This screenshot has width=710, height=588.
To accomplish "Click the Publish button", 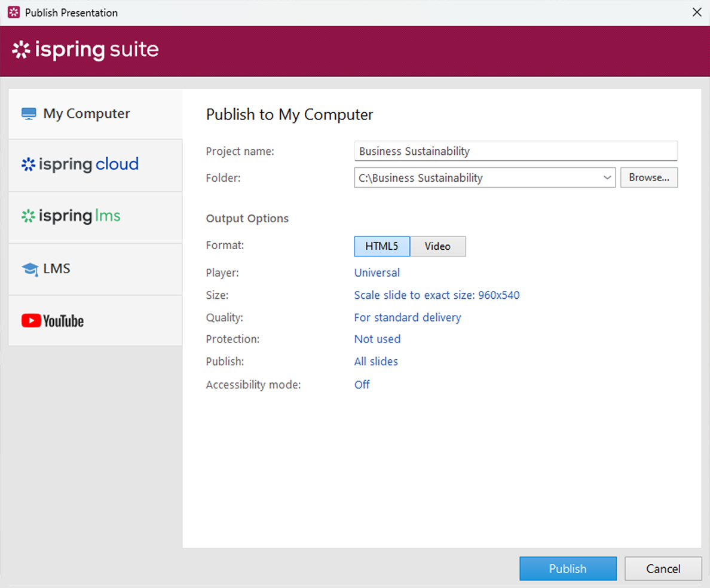I will click(568, 568).
